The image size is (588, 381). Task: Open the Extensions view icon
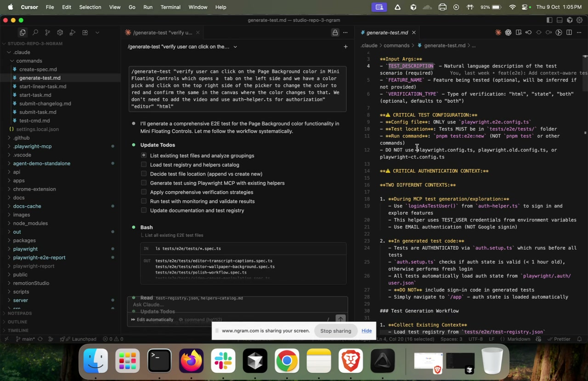[85, 33]
